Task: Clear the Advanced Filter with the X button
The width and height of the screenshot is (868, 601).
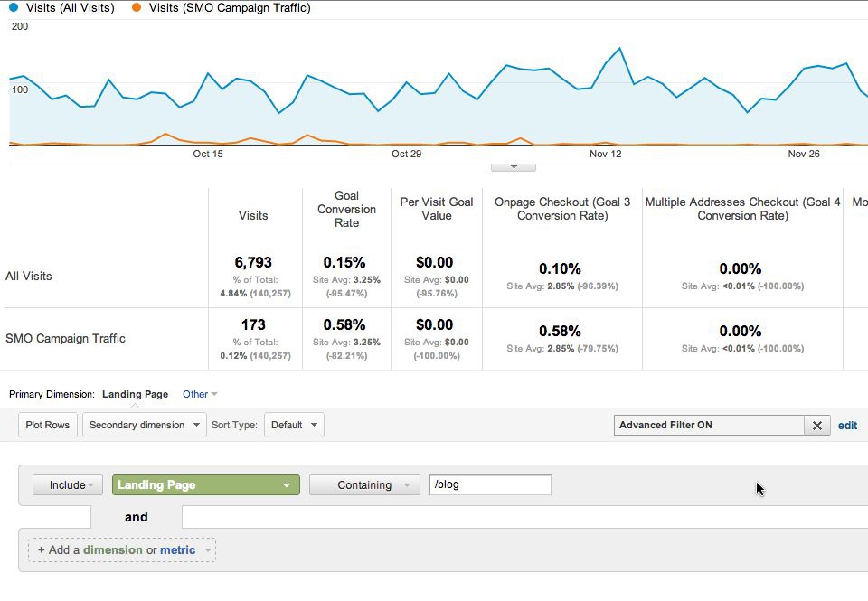Action: (817, 425)
